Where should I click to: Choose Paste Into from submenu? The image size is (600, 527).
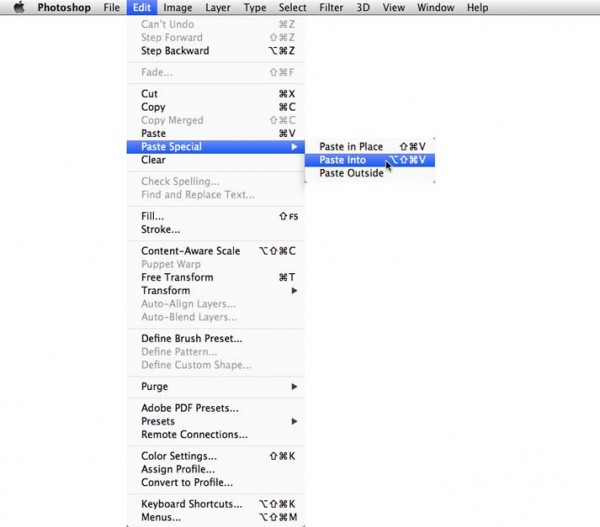343,160
